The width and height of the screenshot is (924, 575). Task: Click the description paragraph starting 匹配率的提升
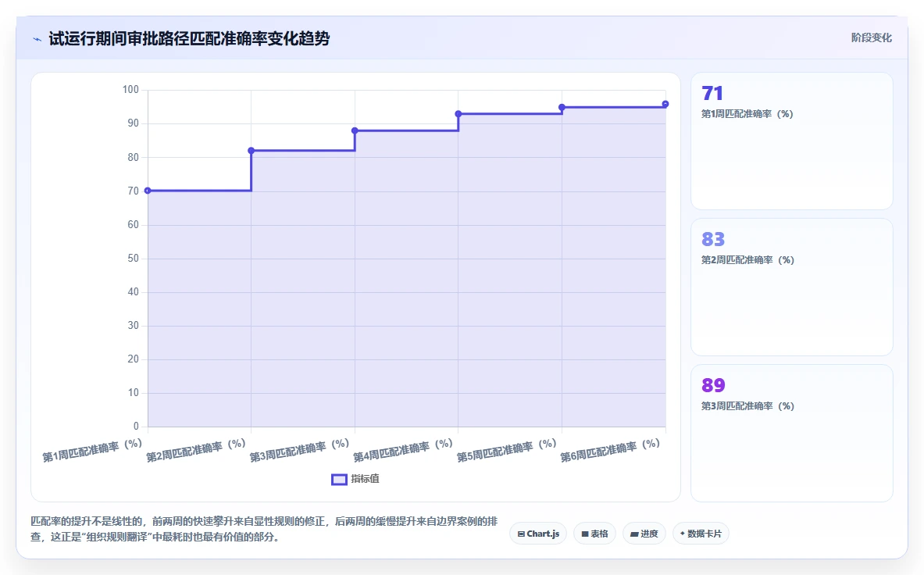point(264,529)
